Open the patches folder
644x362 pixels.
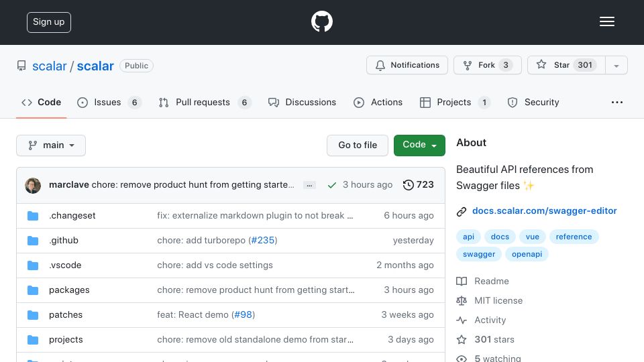[66, 315]
